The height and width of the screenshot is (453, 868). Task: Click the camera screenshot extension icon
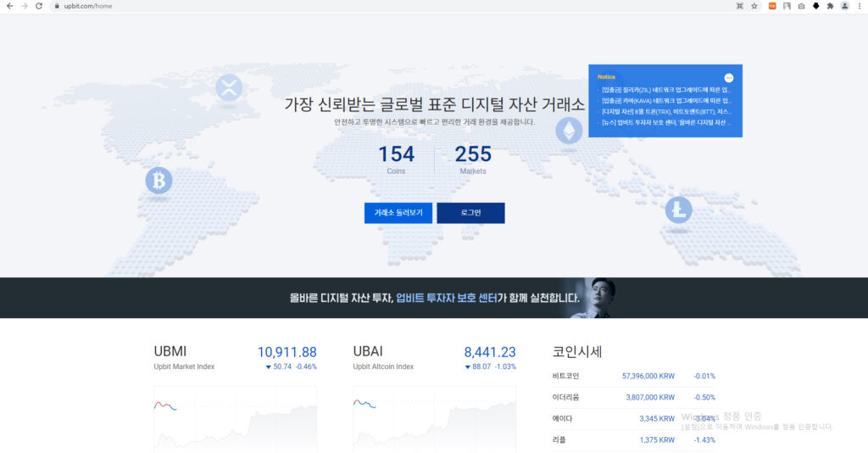(801, 6)
